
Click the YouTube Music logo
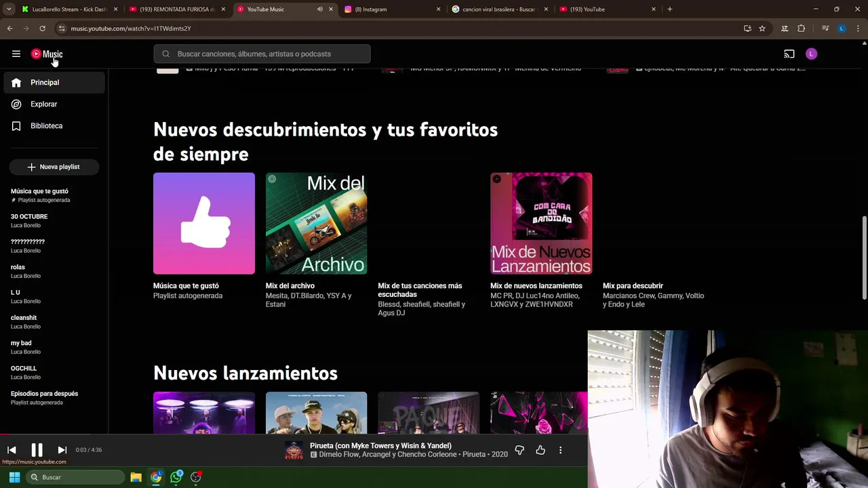coord(47,54)
